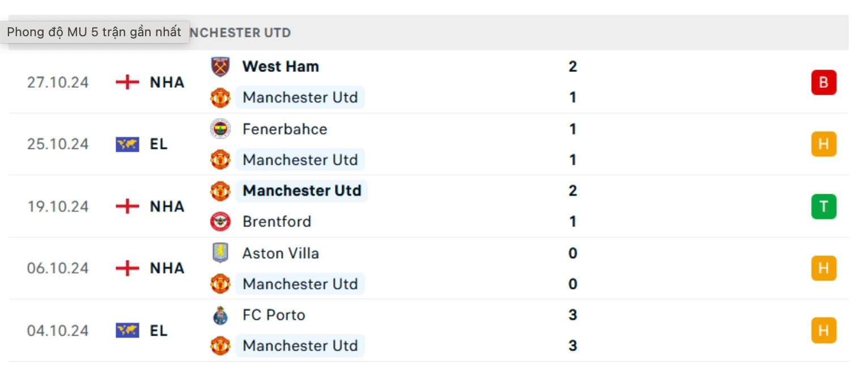
Task: Click Europa League flag on 25.10.24 row
Action: click(x=127, y=144)
